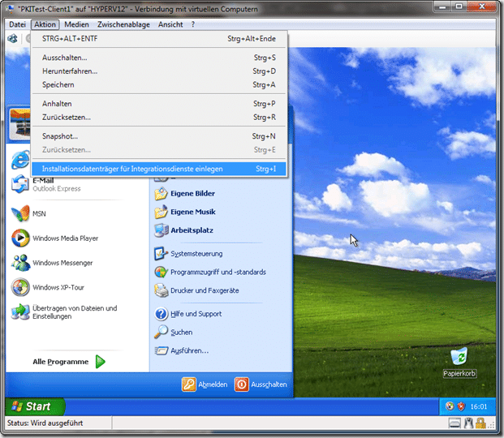Open the Zwischenablage menu
The width and height of the screenshot is (504, 438).
(x=123, y=24)
